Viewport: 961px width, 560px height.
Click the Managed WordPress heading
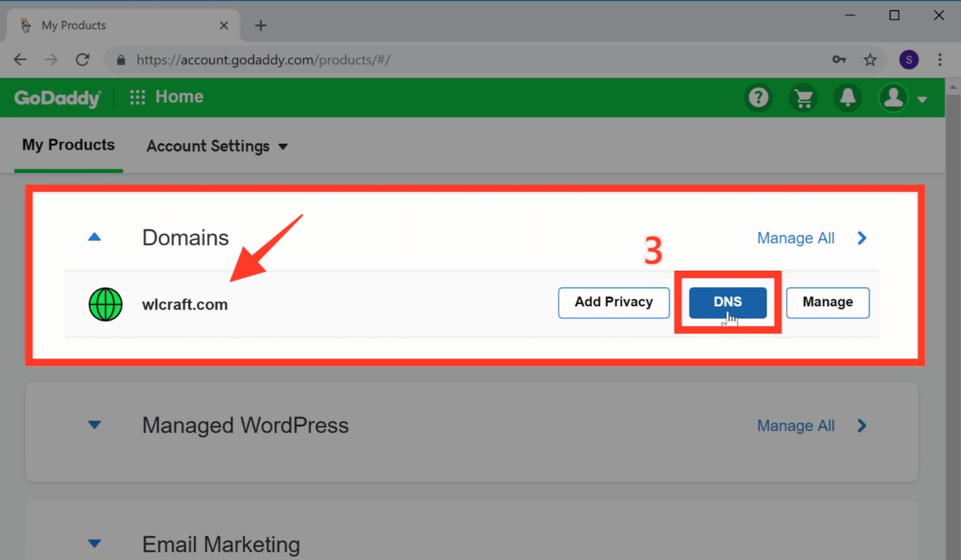click(245, 426)
